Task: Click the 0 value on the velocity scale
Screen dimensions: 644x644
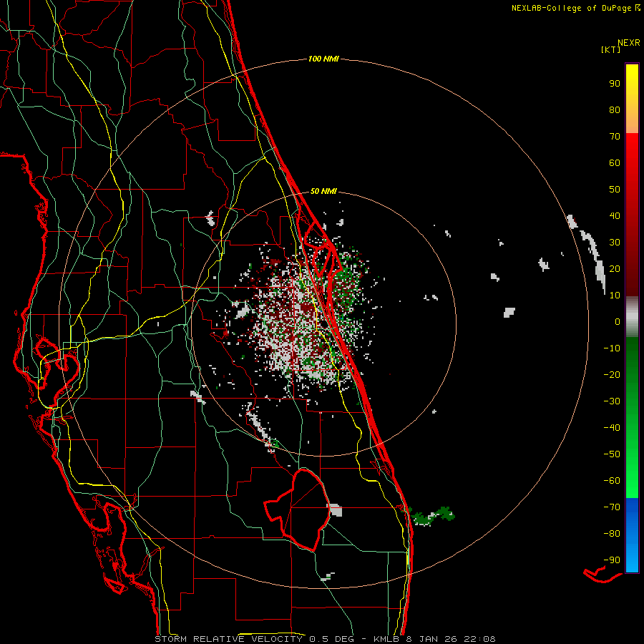Action: (x=618, y=322)
